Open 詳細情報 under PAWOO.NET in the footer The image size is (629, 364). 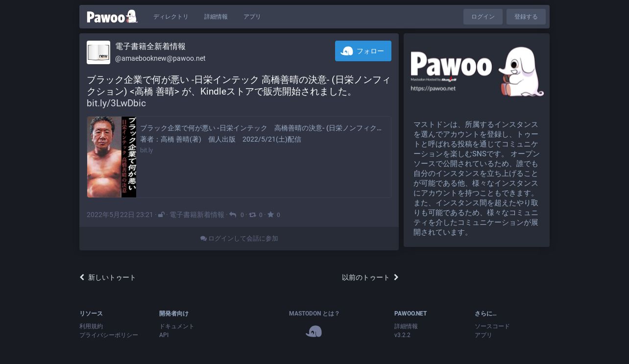click(406, 326)
